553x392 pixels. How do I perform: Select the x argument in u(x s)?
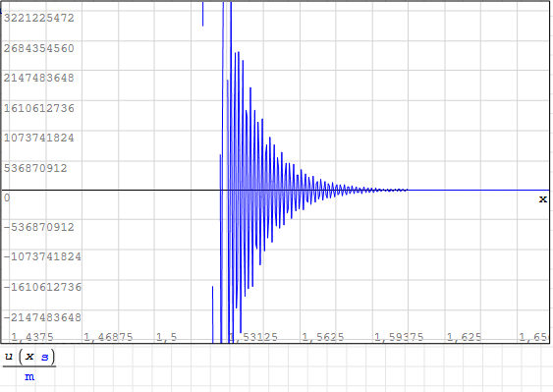29,357
